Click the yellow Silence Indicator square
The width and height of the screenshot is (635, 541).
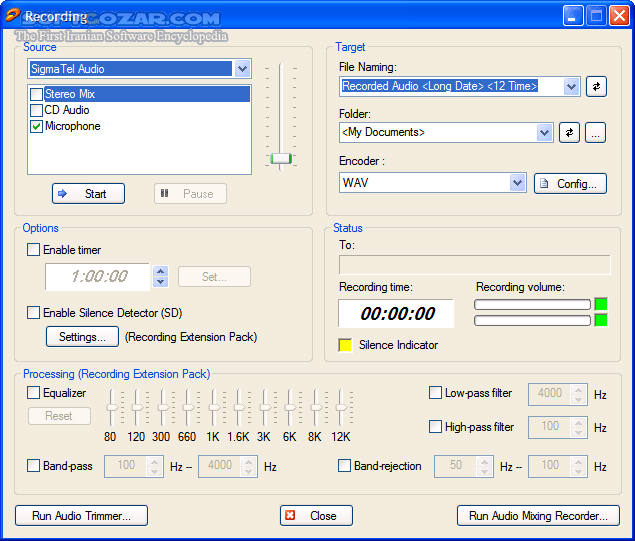click(x=345, y=345)
